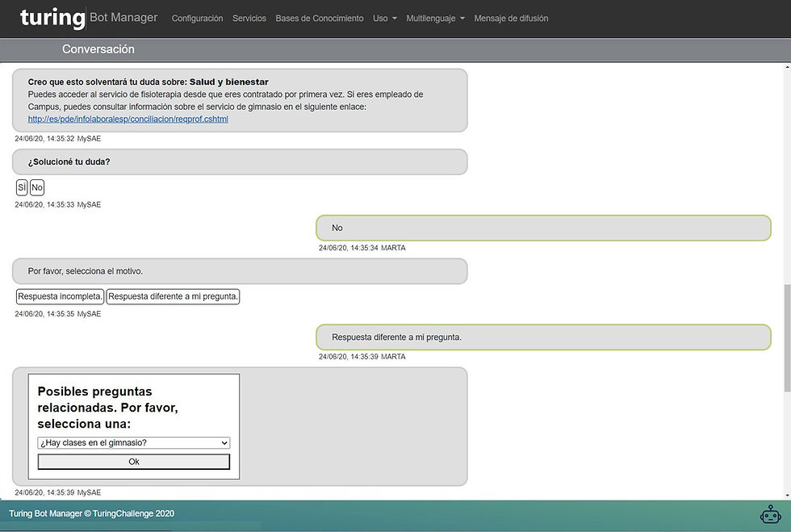Click the footer 'Turing Bot Manager © TuringChallenge 2020'
Screen dimensions: 791x532
(91, 513)
